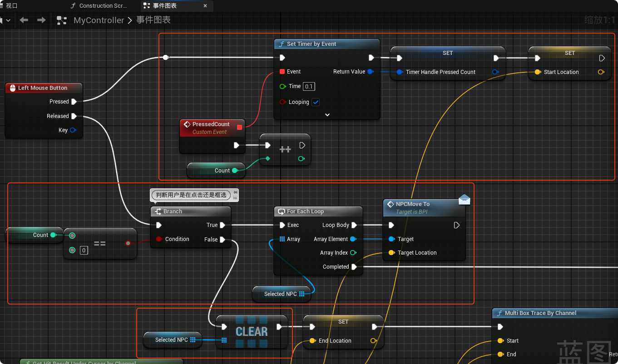Click the equals node value field 0
The image size is (618, 364).
pos(84,250)
